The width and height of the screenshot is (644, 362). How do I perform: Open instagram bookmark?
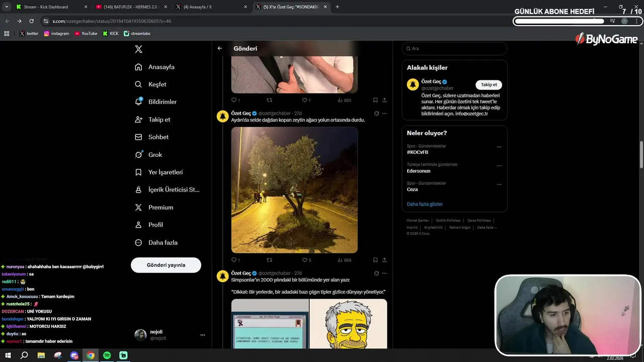56,34
